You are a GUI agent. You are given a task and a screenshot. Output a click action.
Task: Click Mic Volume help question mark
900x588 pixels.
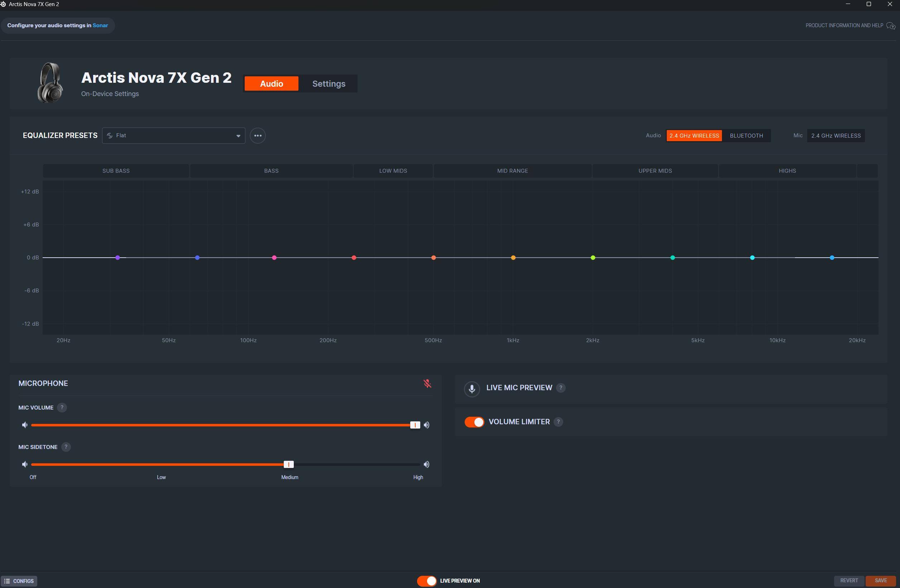pos(62,408)
